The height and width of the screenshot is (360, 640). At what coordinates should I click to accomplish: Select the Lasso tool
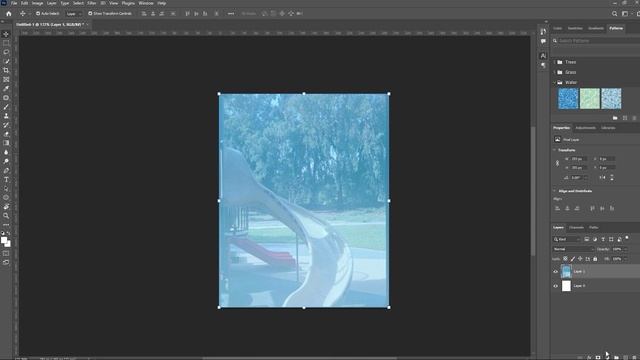(x=6, y=52)
